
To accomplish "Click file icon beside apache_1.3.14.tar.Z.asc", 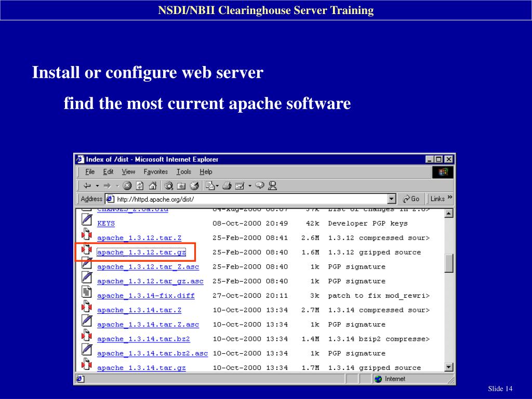I will click(87, 321).
